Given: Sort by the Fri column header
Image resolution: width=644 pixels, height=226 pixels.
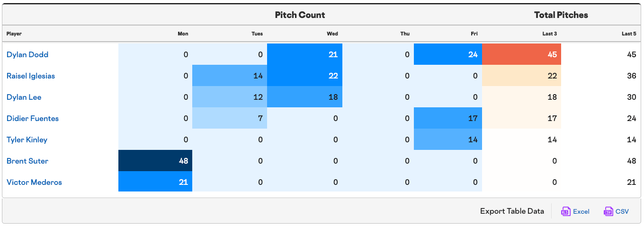Looking at the screenshot, I should 474,34.
